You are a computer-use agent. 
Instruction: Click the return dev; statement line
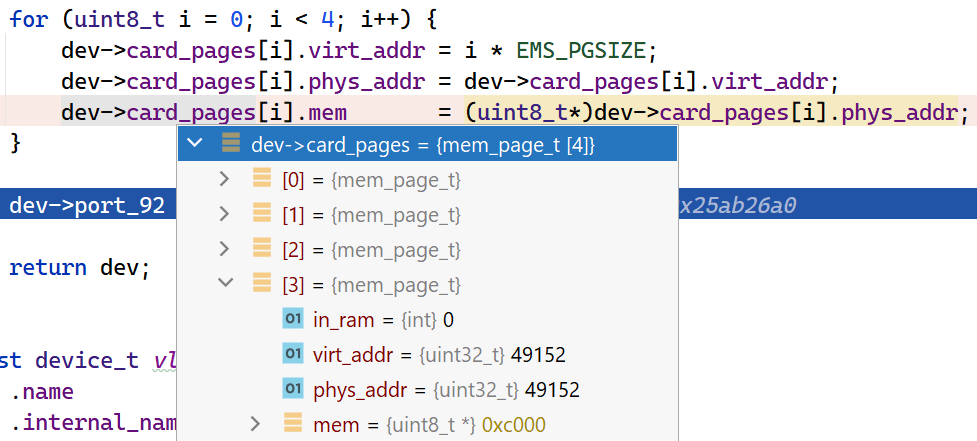click(x=78, y=267)
